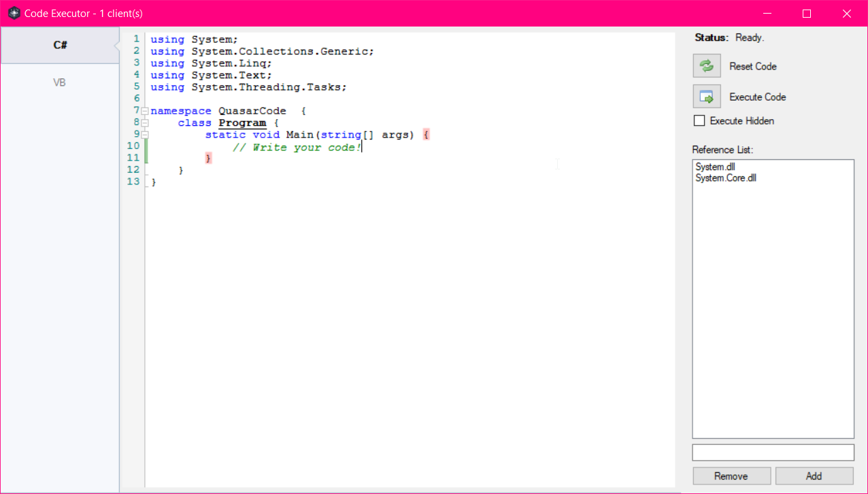Focus the reference name input field
The width and height of the screenshot is (868, 494).
click(x=773, y=452)
